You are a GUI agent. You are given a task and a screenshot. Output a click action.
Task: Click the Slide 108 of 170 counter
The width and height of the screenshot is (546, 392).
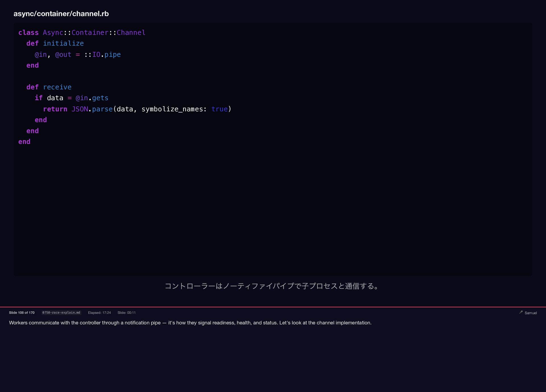pyautogui.click(x=22, y=312)
